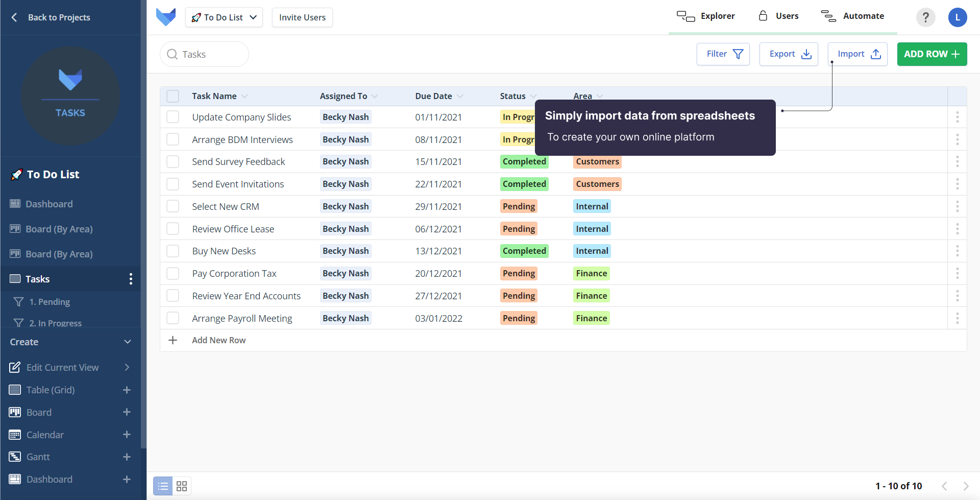
Task: Open the Due Date column dropdown arrow
Action: [460, 96]
